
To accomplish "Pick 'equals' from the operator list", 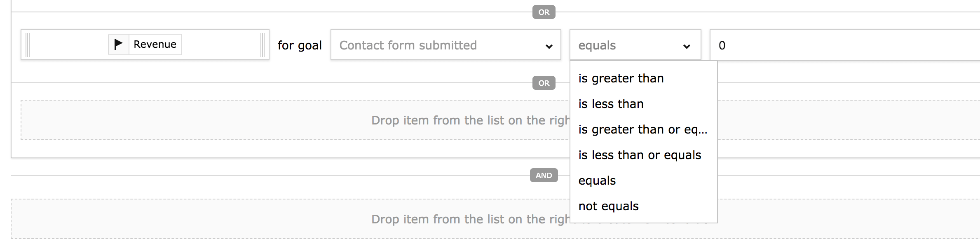I will pyautogui.click(x=597, y=181).
